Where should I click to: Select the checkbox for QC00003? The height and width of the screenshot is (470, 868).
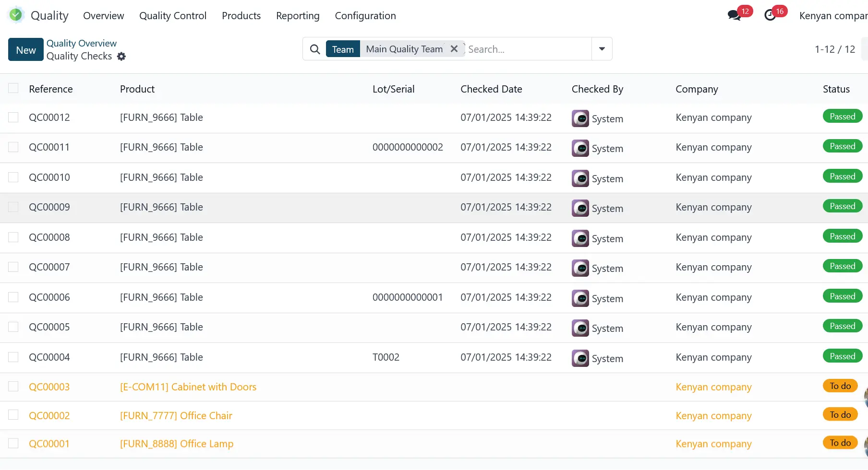[x=13, y=387]
